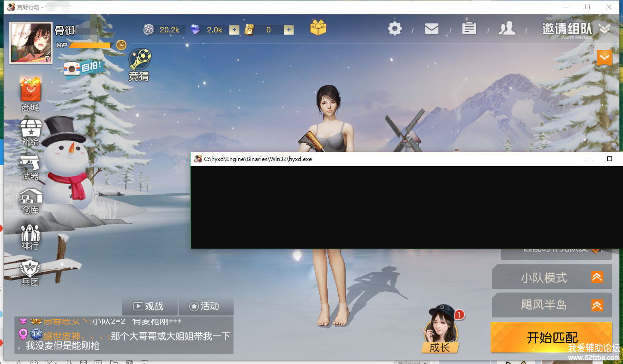Open the friends list icon
623x364 pixels.
(507, 28)
